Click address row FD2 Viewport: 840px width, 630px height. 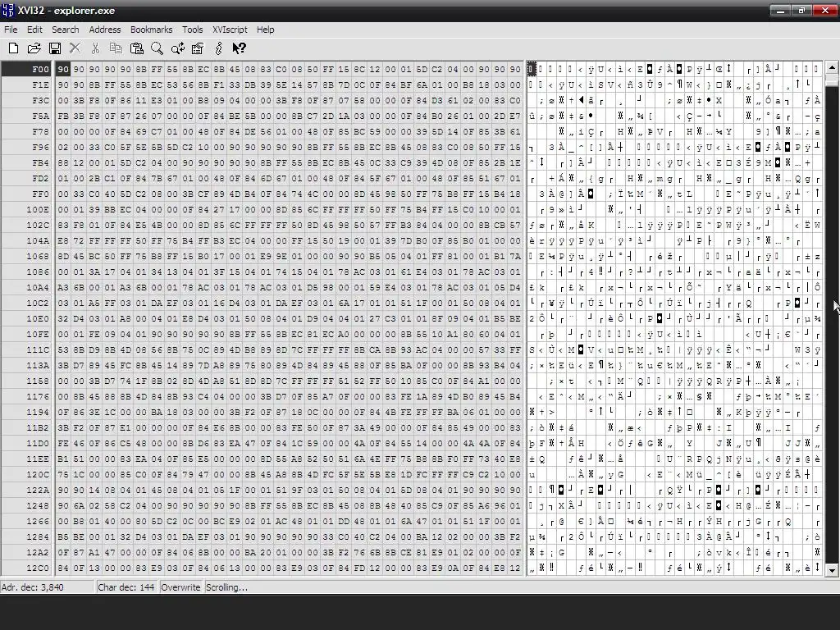(27, 178)
